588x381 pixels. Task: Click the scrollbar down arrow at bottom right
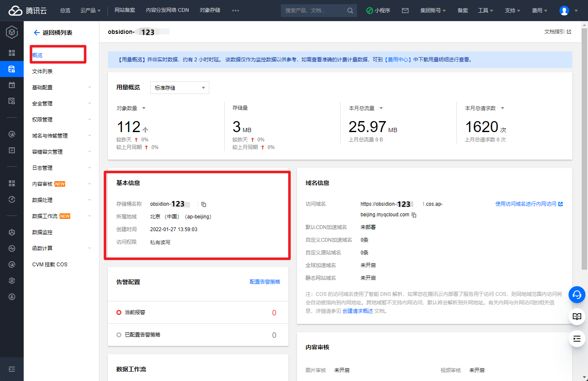coord(585,377)
